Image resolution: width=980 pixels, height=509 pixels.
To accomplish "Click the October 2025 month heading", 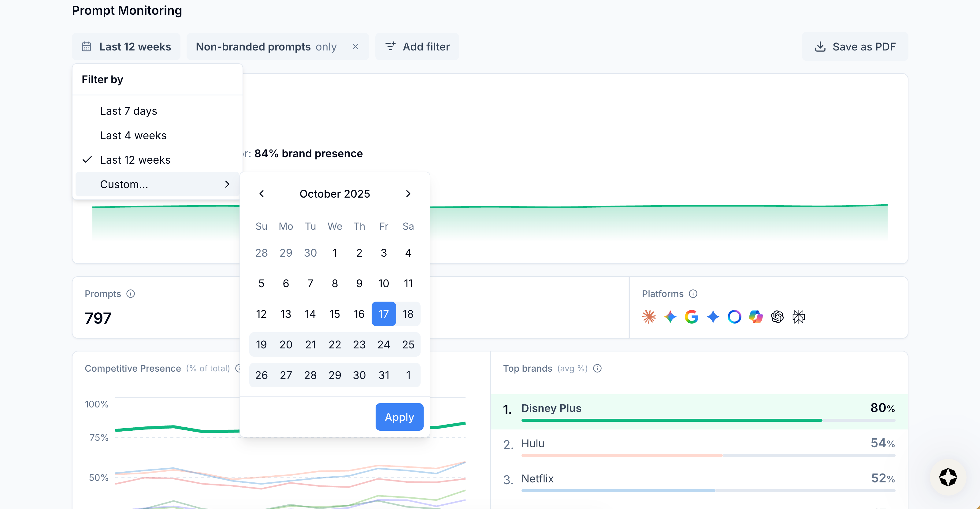I will pyautogui.click(x=335, y=194).
